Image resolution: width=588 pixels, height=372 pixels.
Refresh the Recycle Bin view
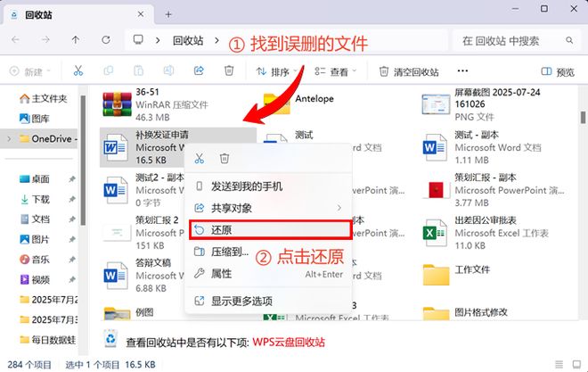(106, 39)
